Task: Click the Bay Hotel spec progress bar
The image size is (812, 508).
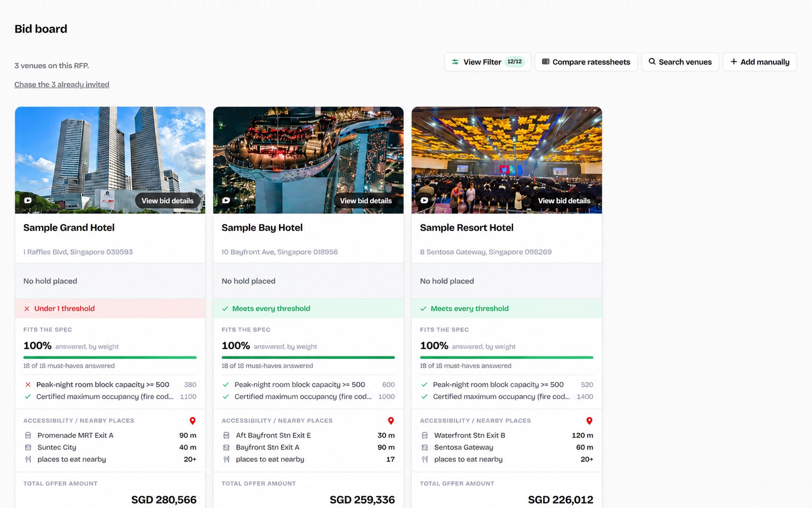Action: [x=308, y=357]
